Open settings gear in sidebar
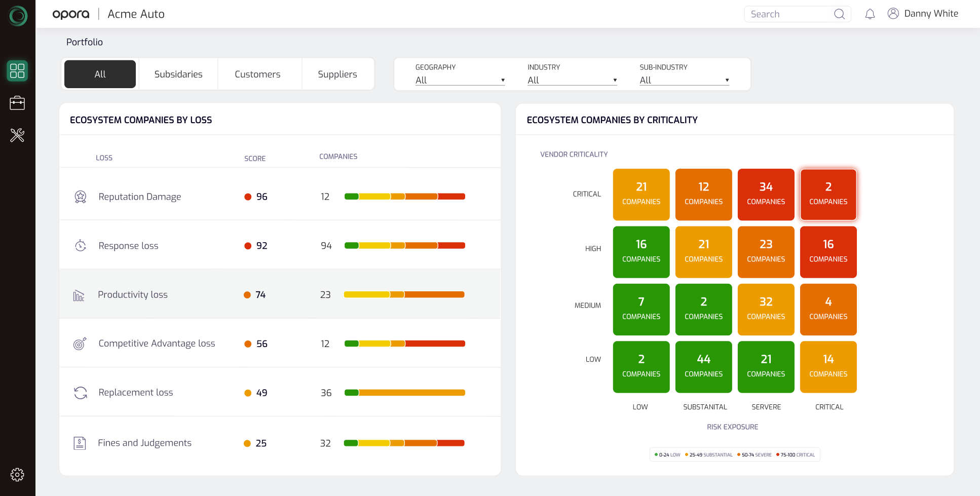This screenshot has width=980, height=496. (x=17, y=475)
